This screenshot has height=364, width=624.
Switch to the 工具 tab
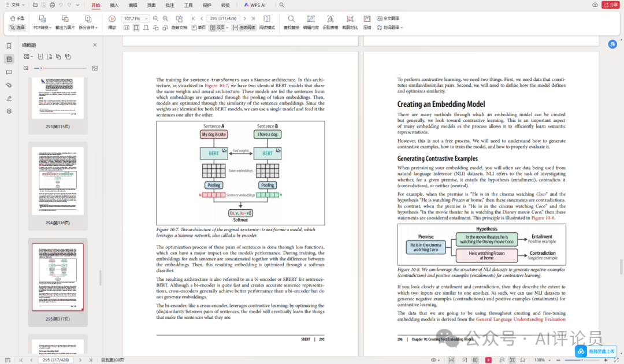pos(188,5)
